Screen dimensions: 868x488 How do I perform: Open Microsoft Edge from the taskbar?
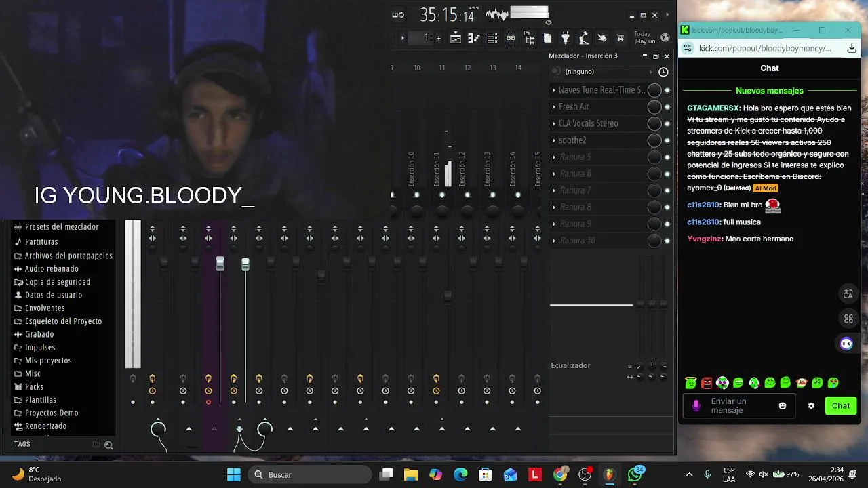[x=460, y=474]
